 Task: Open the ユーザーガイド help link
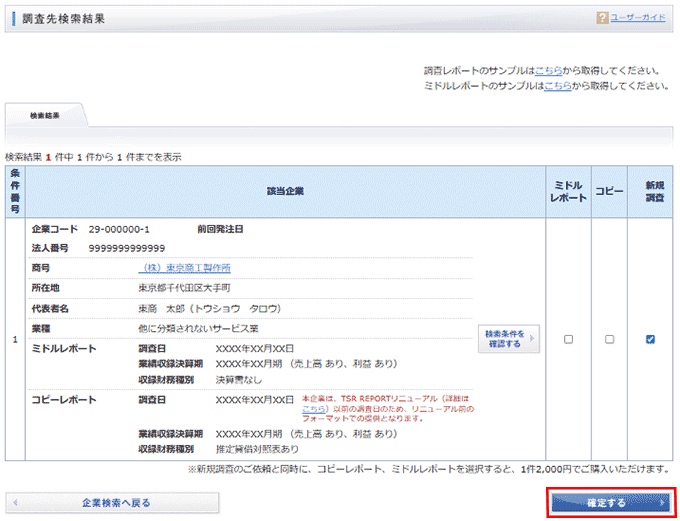638,18
